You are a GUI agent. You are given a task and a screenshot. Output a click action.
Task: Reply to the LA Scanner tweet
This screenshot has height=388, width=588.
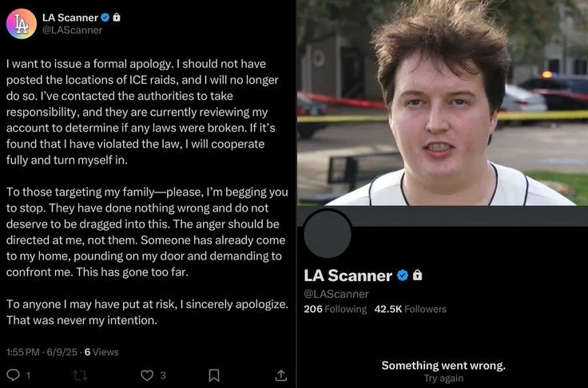click(13, 374)
